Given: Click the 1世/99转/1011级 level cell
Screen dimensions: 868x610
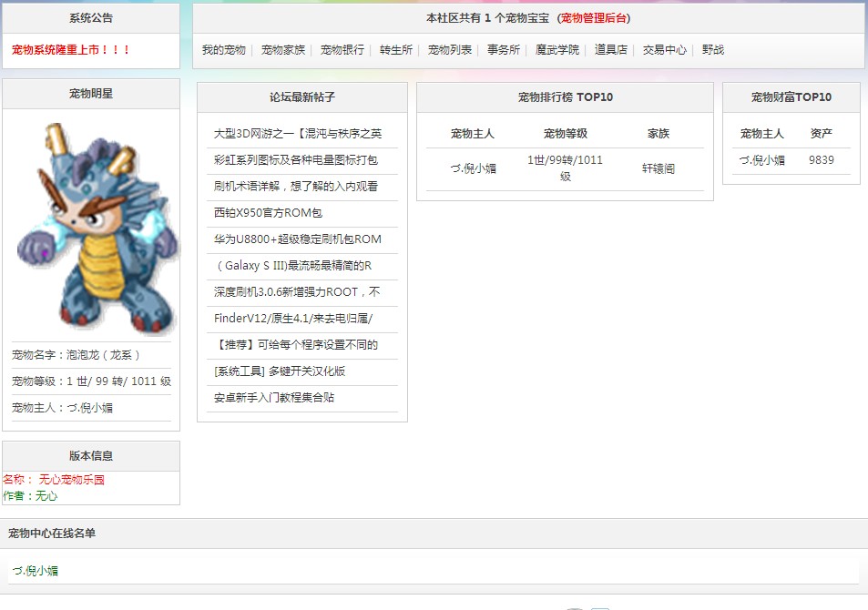Looking at the screenshot, I should (x=565, y=168).
